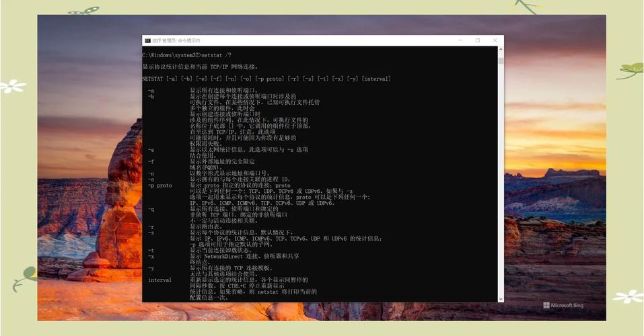Viewport: 644px width, 336px height.
Task: Click the '-x' option label
Action: (x=151, y=257)
